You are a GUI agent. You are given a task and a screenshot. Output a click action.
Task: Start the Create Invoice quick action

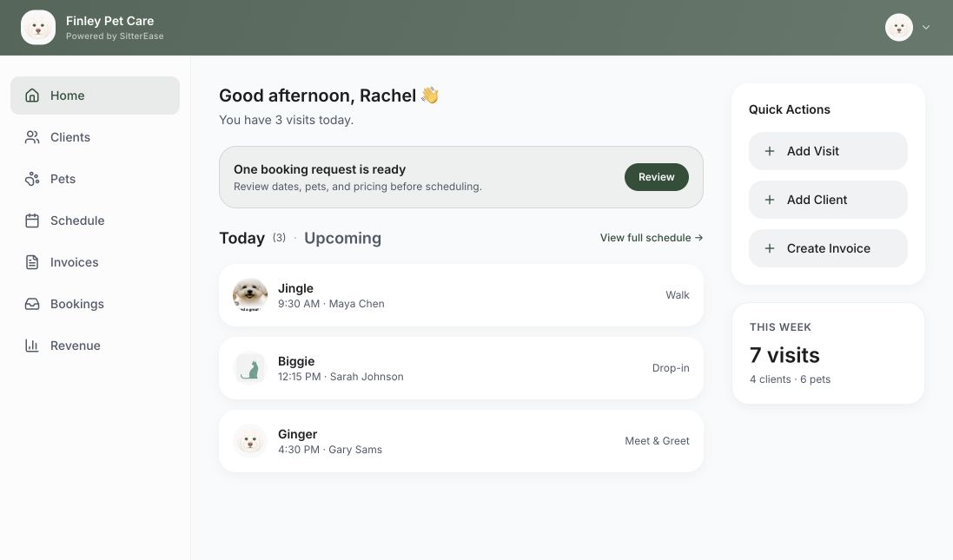828,248
